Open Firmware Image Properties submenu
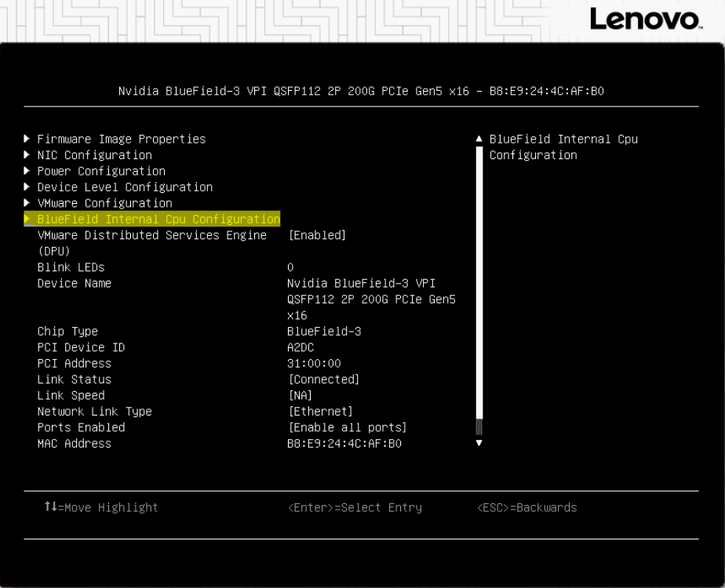Screen dimensions: 725x588 click(121, 139)
